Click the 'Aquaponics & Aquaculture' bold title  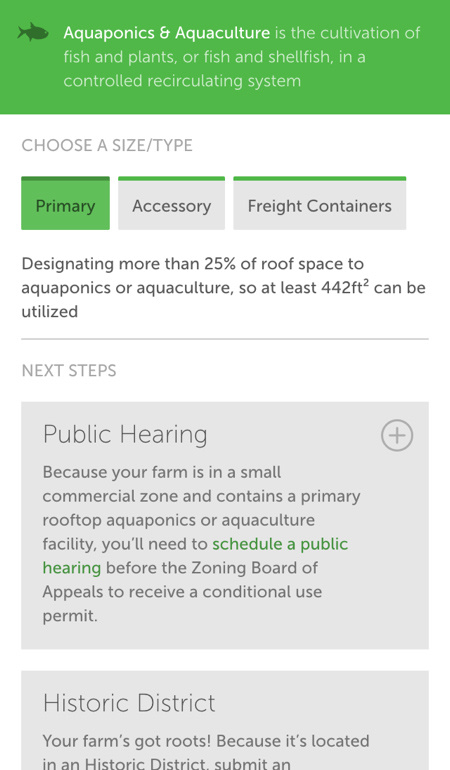pyautogui.click(x=167, y=33)
